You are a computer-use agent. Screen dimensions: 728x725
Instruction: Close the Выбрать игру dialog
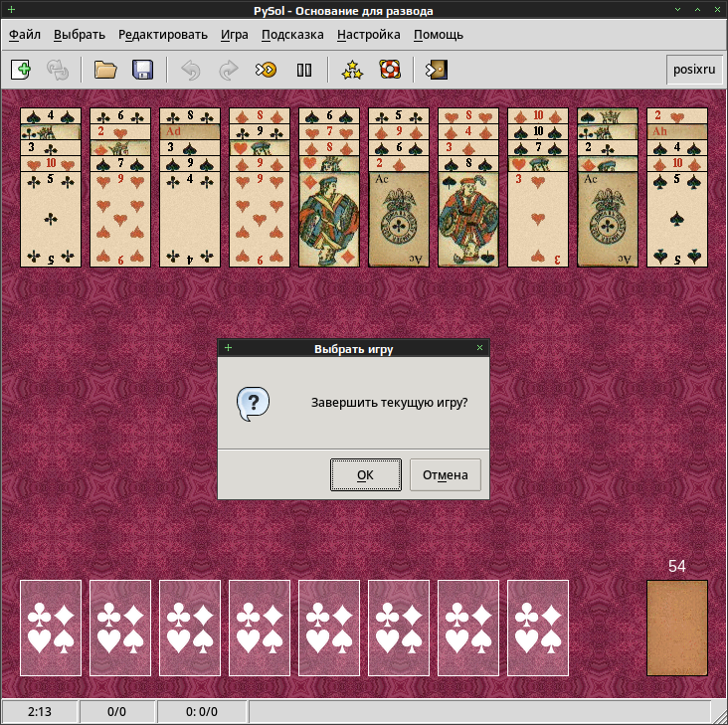(x=479, y=348)
